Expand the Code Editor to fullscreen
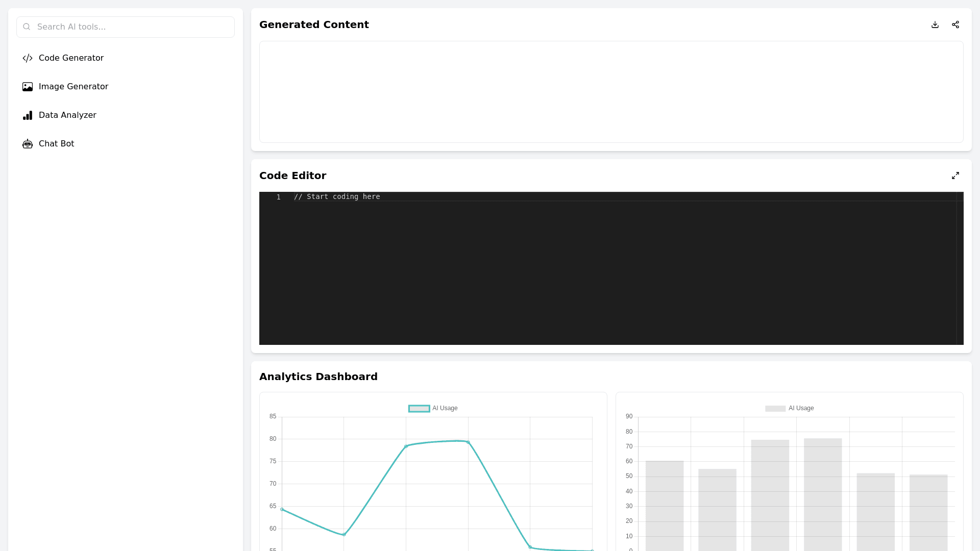This screenshot has height=551, width=980. pyautogui.click(x=955, y=176)
